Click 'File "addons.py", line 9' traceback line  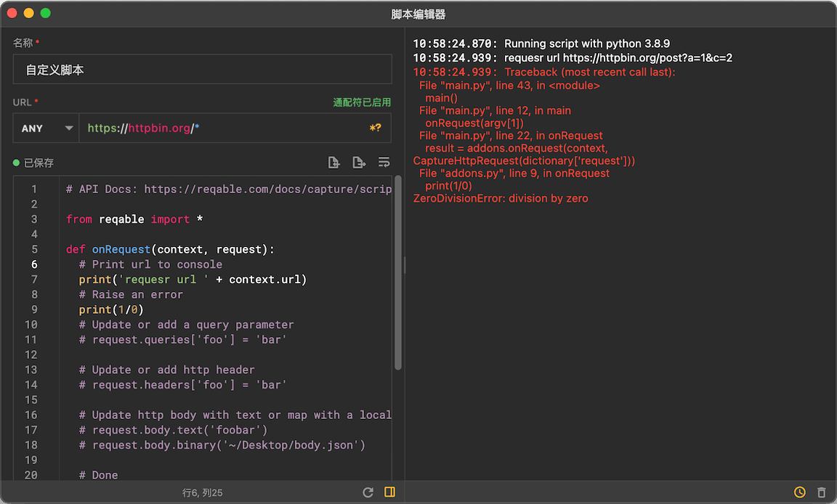pyautogui.click(x=514, y=174)
